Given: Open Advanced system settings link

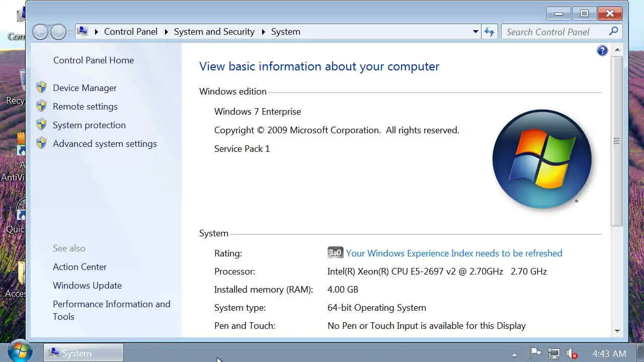Looking at the screenshot, I should point(105,143).
